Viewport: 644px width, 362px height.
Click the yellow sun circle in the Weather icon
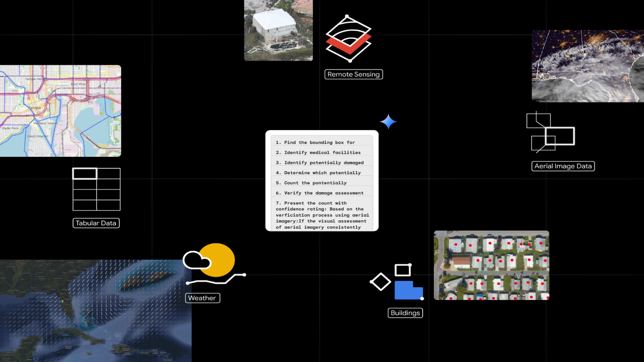click(x=216, y=260)
